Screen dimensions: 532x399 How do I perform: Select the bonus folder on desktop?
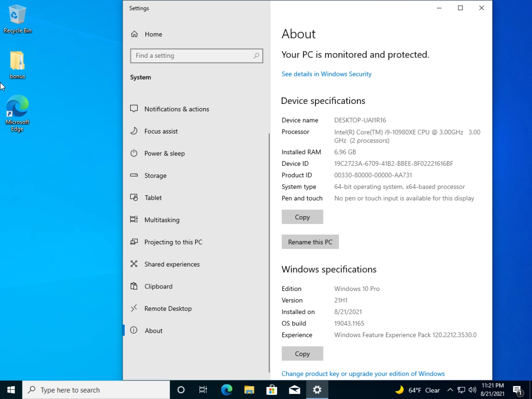pos(17,65)
